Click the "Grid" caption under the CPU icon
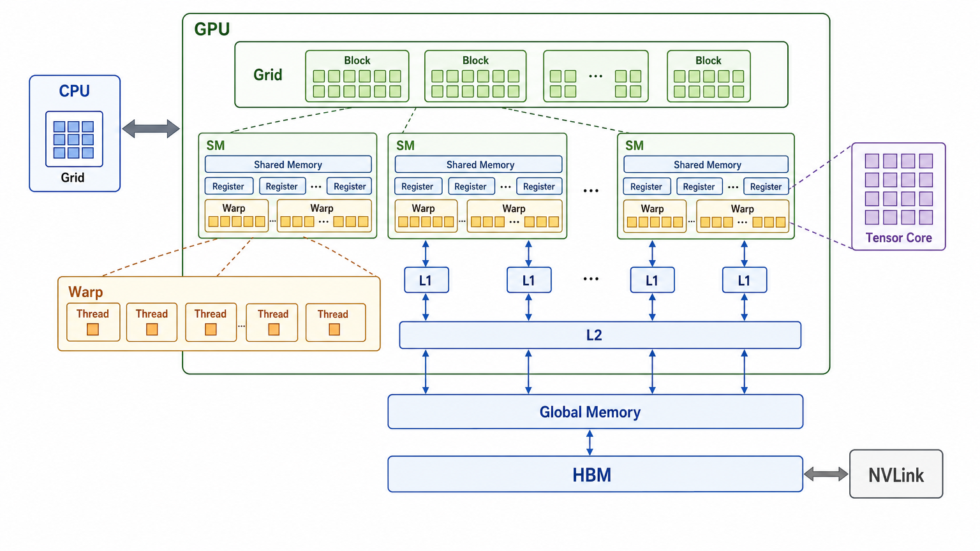980x551 pixels. pos(73,177)
